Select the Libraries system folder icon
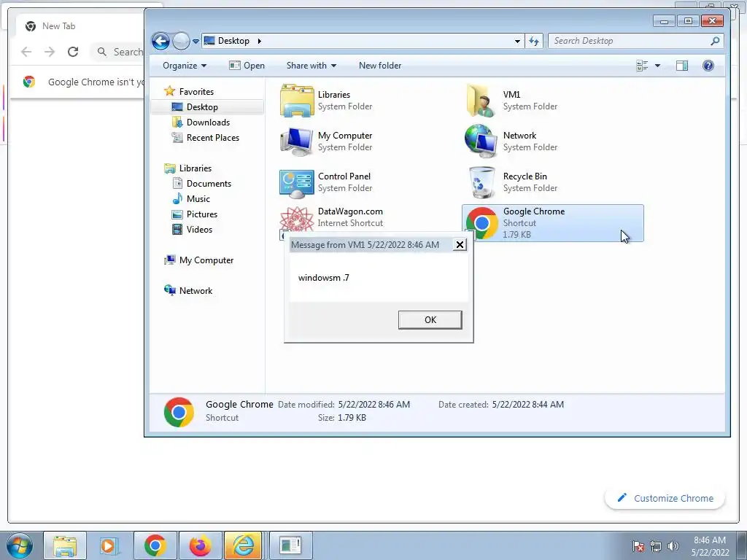Viewport: 747px width, 560px height. [x=297, y=101]
